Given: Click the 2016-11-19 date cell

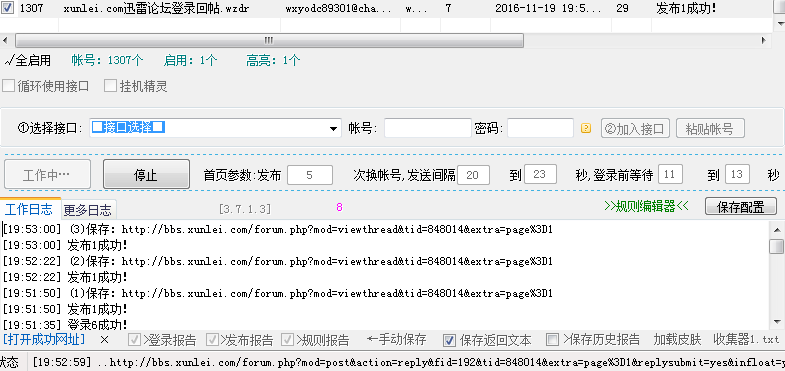Looking at the screenshot, I should tap(550, 9).
